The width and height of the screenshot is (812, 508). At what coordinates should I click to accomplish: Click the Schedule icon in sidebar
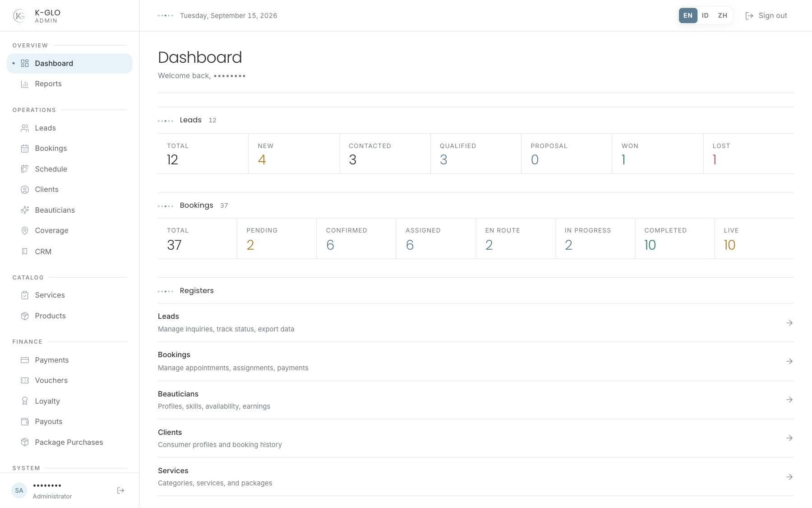tap(25, 169)
